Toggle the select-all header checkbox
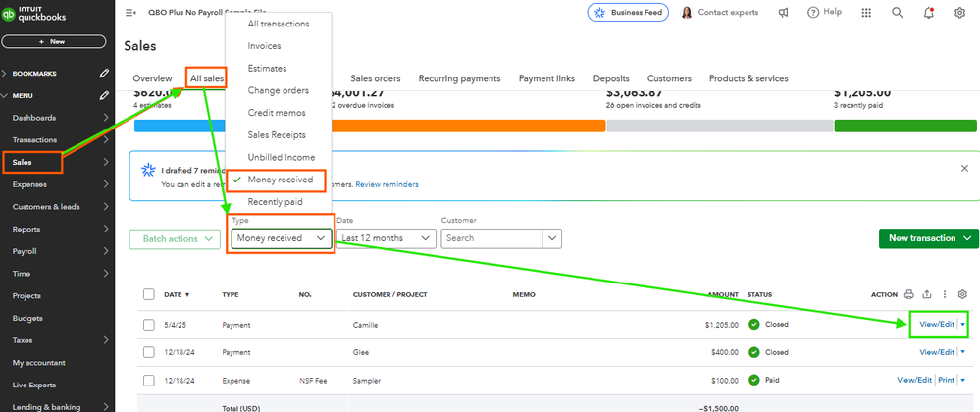980x412 pixels. point(149,294)
